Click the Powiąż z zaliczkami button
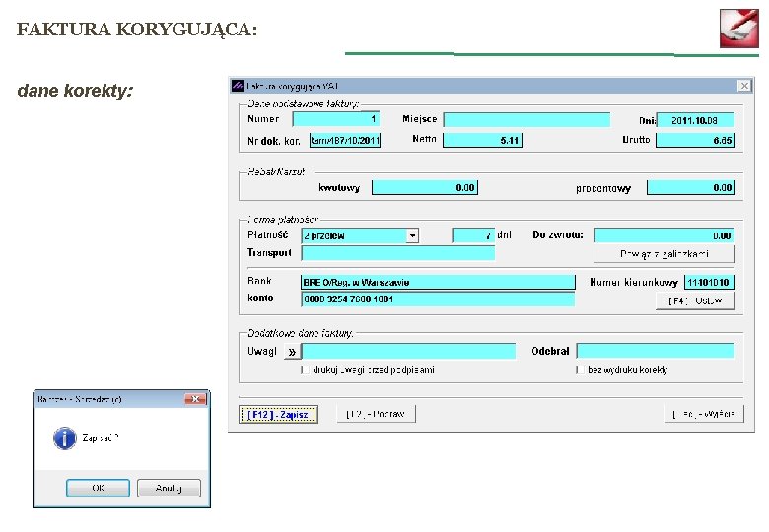The height and width of the screenshot is (532, 769). click(x=664, y=254)
